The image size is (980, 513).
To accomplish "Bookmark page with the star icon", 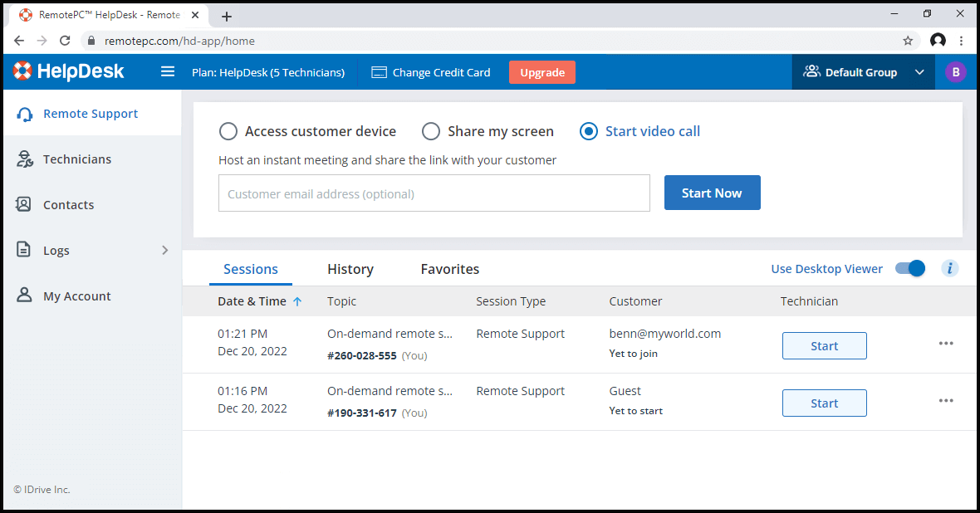I will [x=908, y=41].
